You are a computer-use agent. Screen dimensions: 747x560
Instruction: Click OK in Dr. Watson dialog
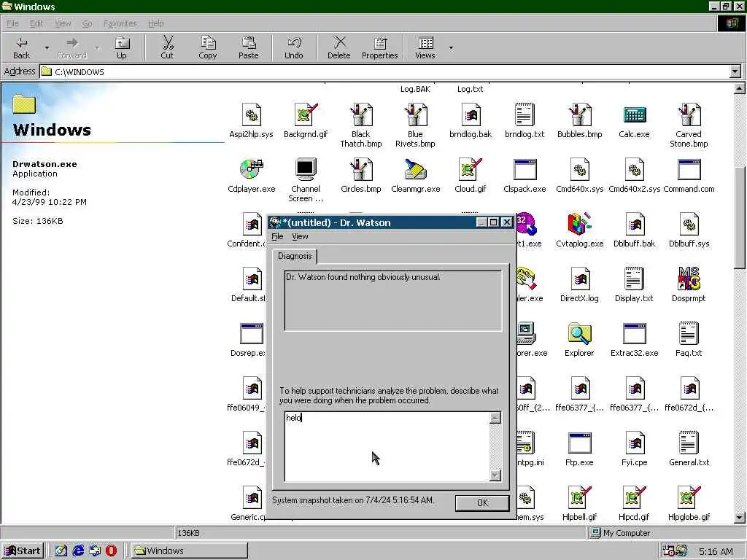[482, 503]
